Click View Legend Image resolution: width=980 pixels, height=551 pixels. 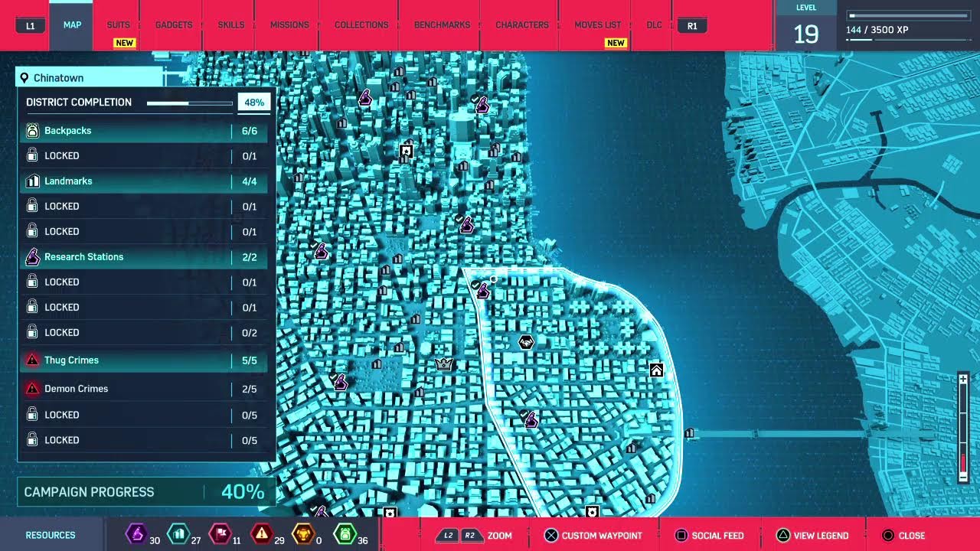pos(812,536)
